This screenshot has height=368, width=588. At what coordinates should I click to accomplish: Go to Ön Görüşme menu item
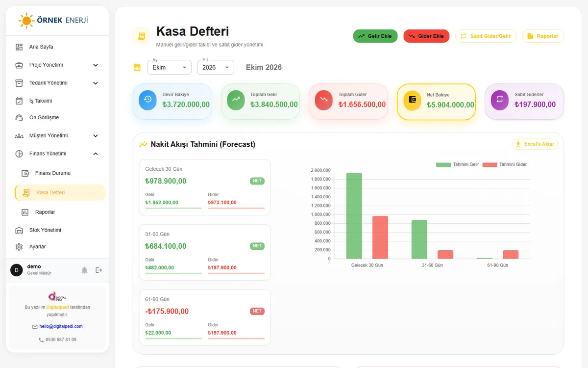57,118
